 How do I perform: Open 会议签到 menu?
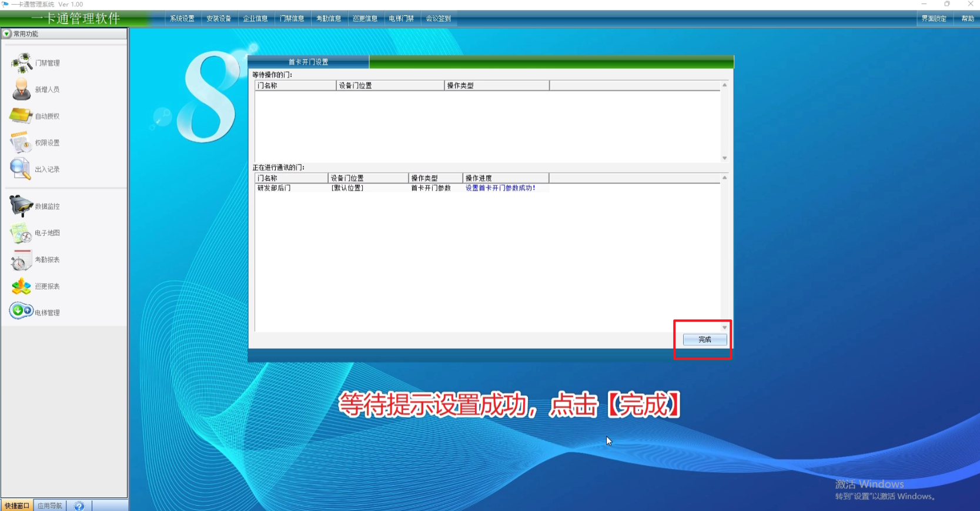click(x=439, y=18)
